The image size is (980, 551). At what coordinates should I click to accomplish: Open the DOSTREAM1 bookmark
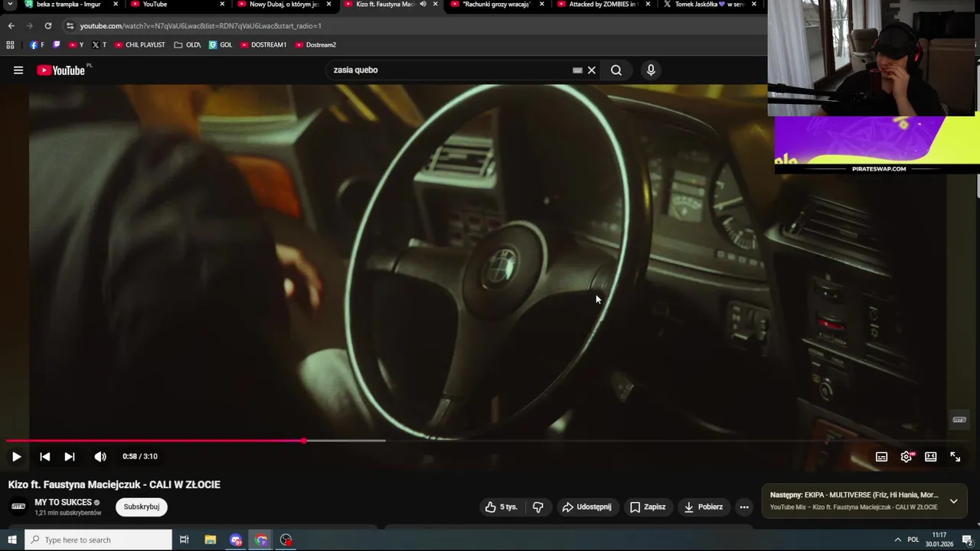pyautogui.click(x=263, y=45)
